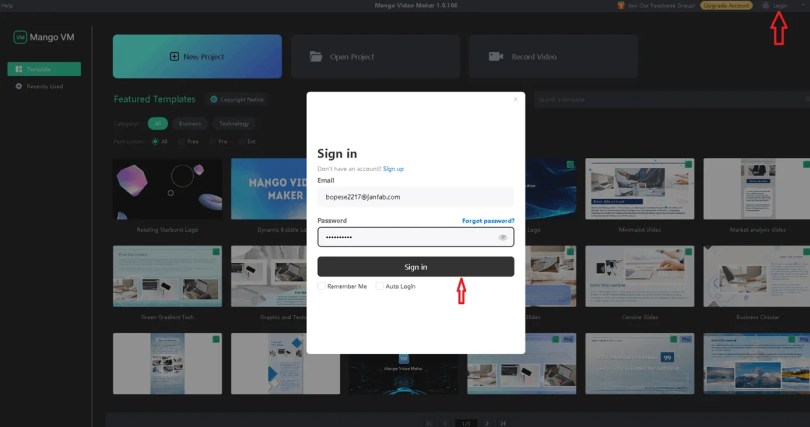Go to previous templates page
Image resolution: width=810 pixels, height=427 pixels.
pos(445,423)
